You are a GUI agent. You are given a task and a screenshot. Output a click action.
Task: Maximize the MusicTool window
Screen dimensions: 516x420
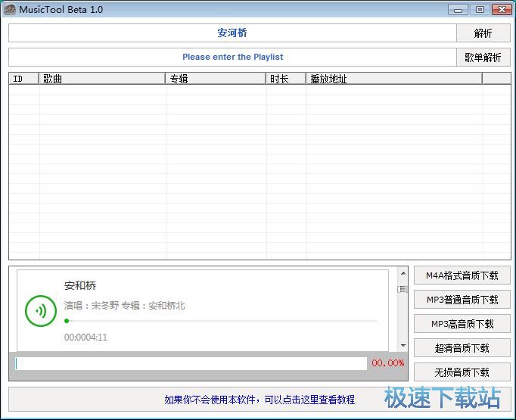[480, 10]
